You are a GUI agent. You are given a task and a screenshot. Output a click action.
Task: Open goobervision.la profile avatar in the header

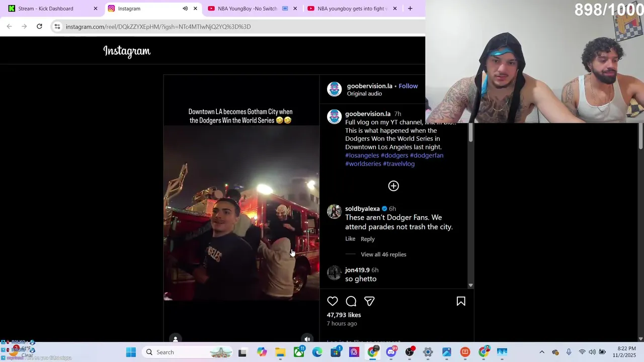coord(334,89)
